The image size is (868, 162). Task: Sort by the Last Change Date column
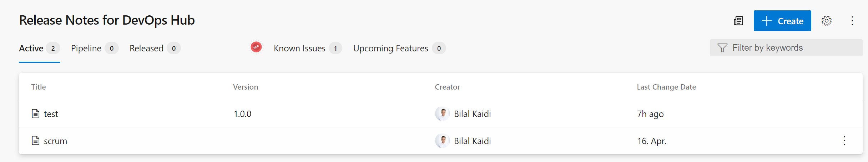point(666,87)
